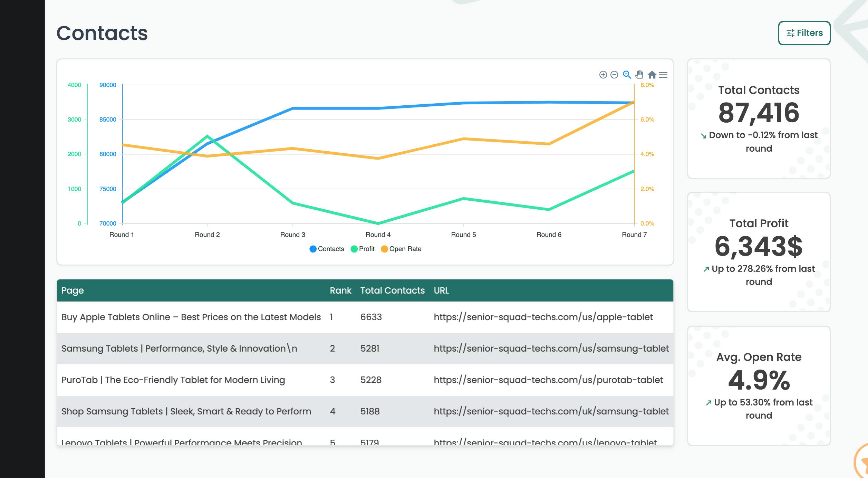
Task: Open the us/lenovo-tablet URL link
Action: [x=546, y=441]
